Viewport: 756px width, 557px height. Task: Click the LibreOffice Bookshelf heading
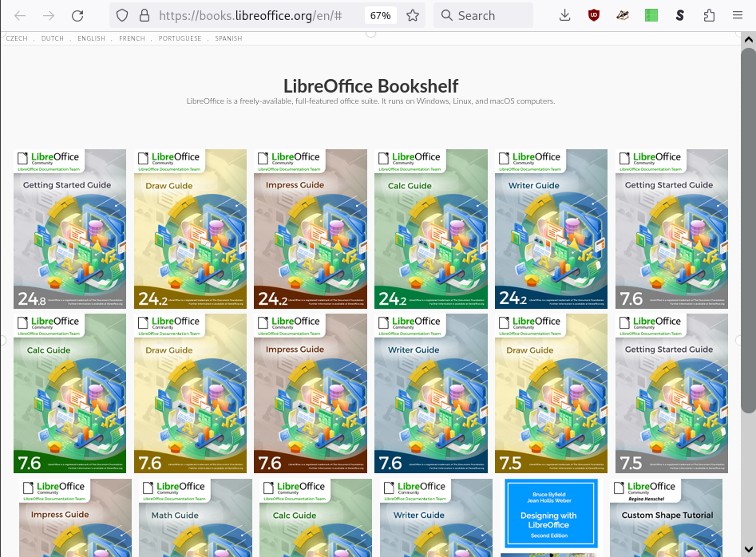click(x=370, y=86)
